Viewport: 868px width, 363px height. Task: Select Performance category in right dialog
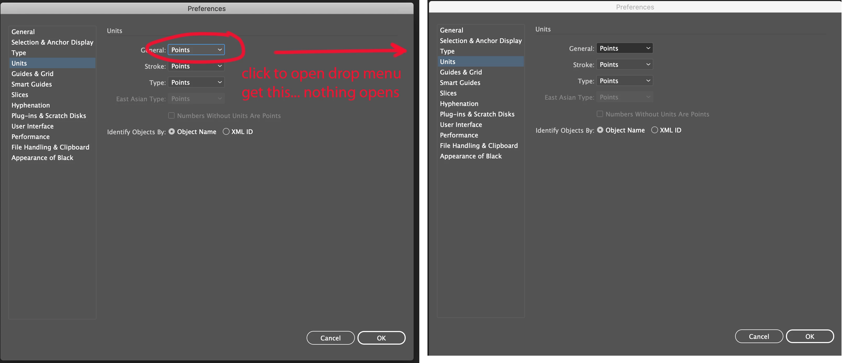pyautogui.click(x=459, y=135)
